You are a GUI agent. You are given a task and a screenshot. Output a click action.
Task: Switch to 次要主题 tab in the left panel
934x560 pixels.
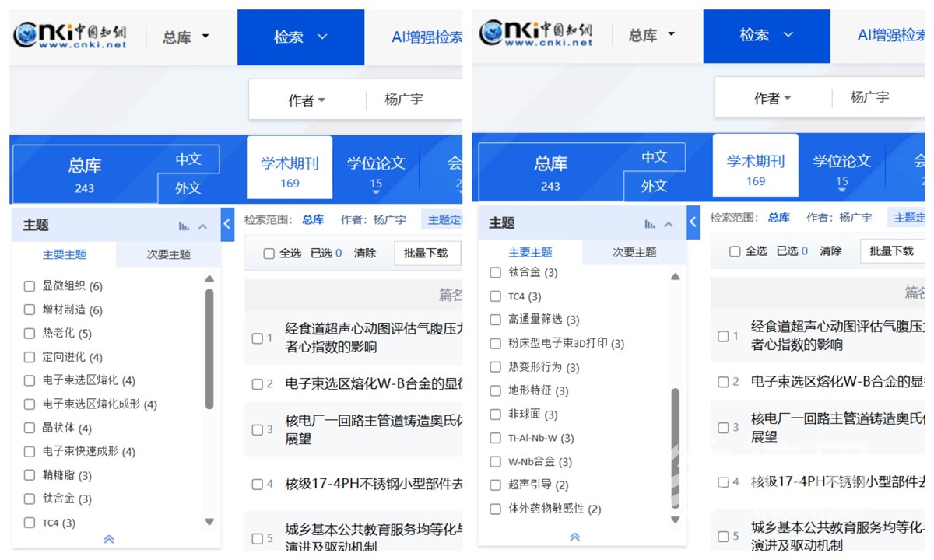point(168,254)
